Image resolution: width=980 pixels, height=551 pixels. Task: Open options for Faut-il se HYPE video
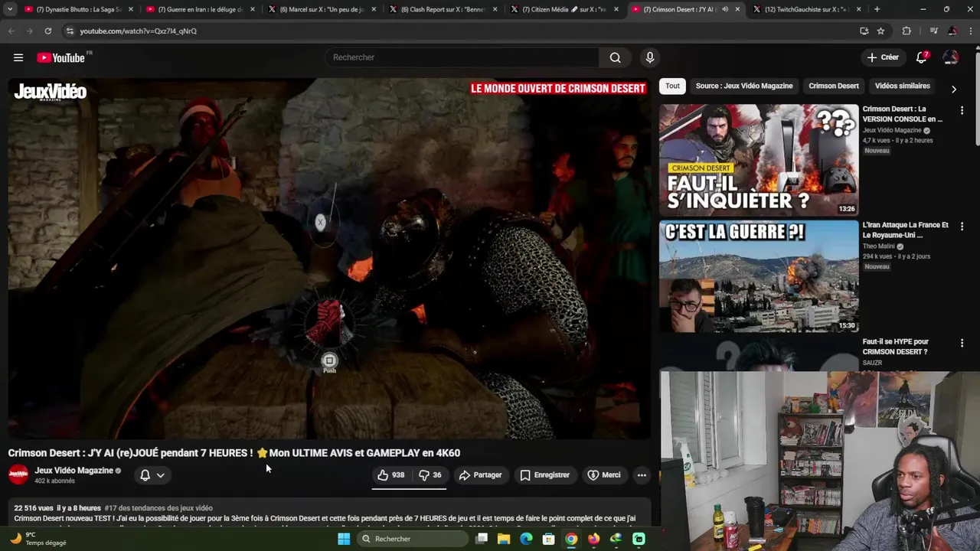[x=962, y=343]
